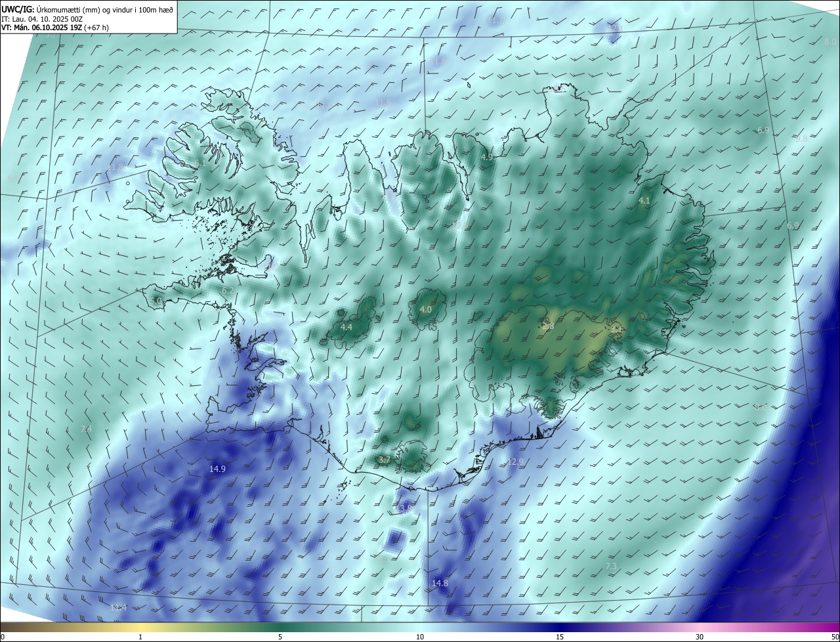Click the 10 tick on the color scale
The image size is (840, 642).
pyautogui.click(x=420, y=637)
